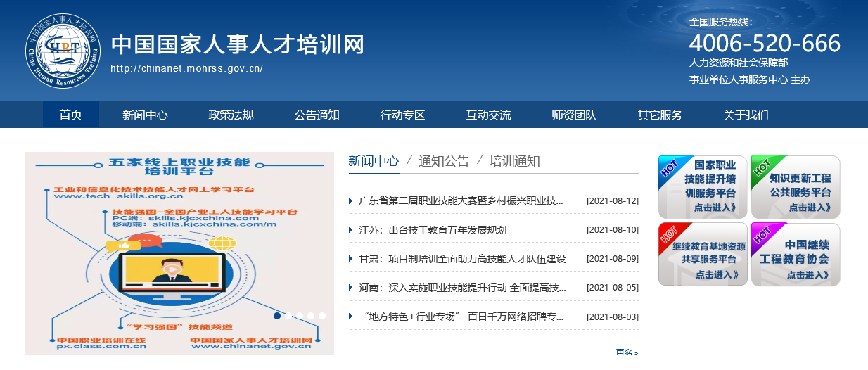
Task: Open 江苏：出台技工教育五年发展规划 article
Action: point(433,230)
